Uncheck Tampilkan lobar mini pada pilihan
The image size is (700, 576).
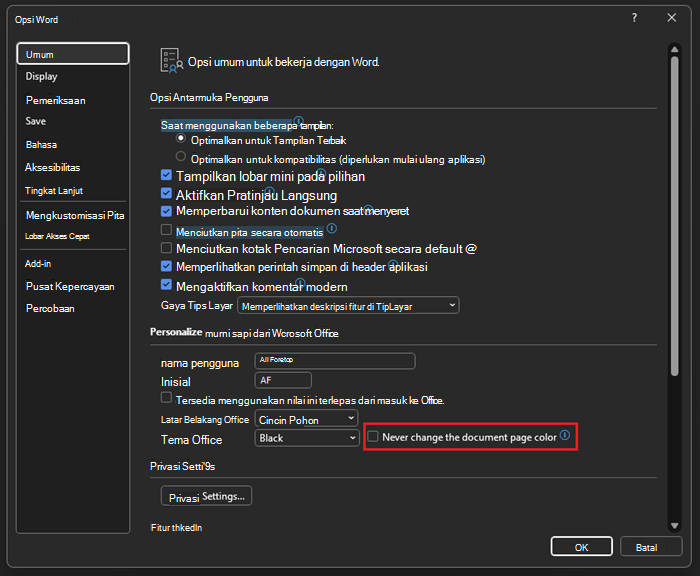point(166,175)
